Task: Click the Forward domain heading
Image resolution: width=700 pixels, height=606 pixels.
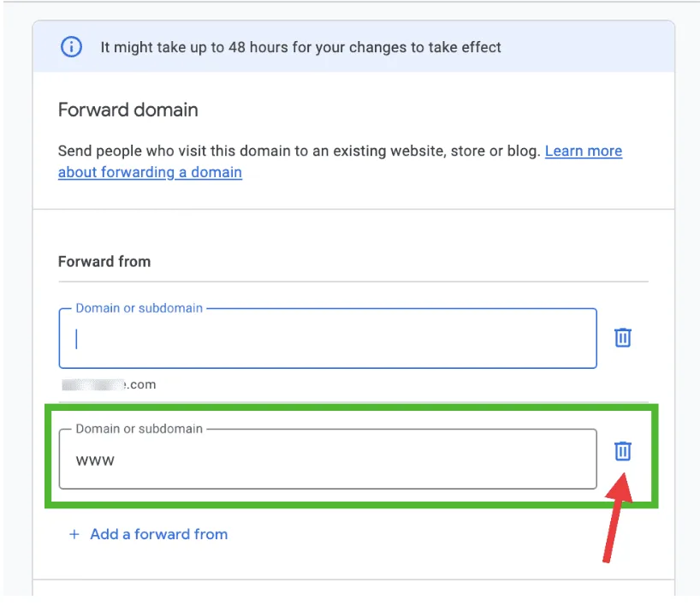Action: click(x=128, y=110)
